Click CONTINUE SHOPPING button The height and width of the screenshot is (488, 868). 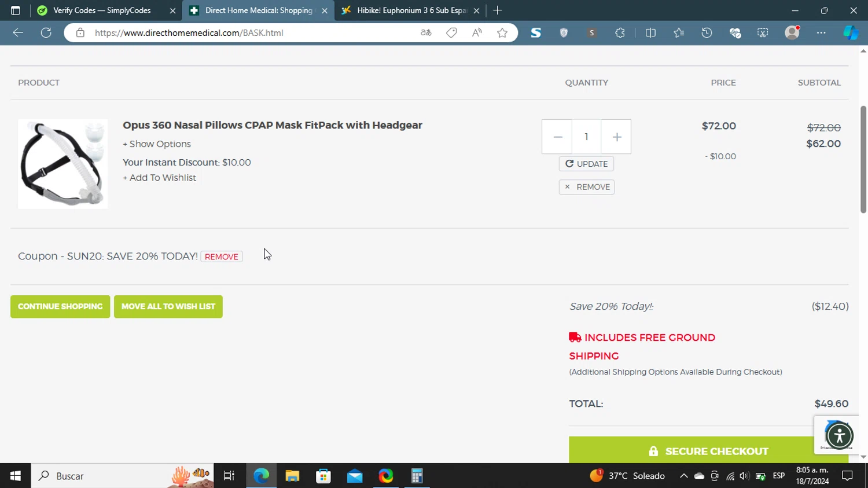[x=60, y=307]
